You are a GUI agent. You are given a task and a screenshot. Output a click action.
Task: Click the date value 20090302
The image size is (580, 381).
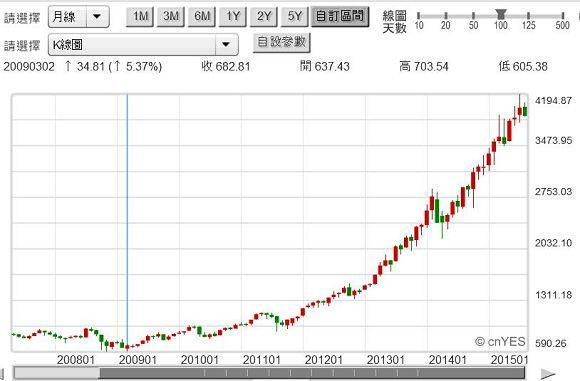pyautogui.click(x=29, y=67)
